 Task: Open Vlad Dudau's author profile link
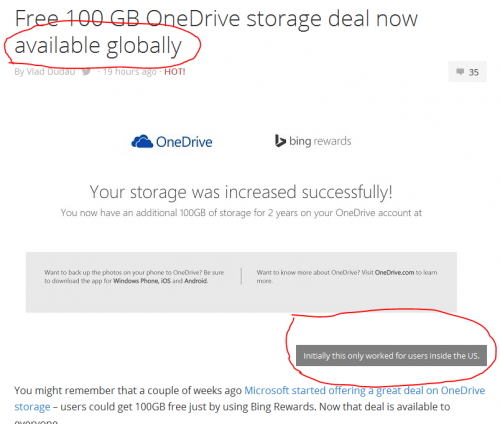coord(51,72)
